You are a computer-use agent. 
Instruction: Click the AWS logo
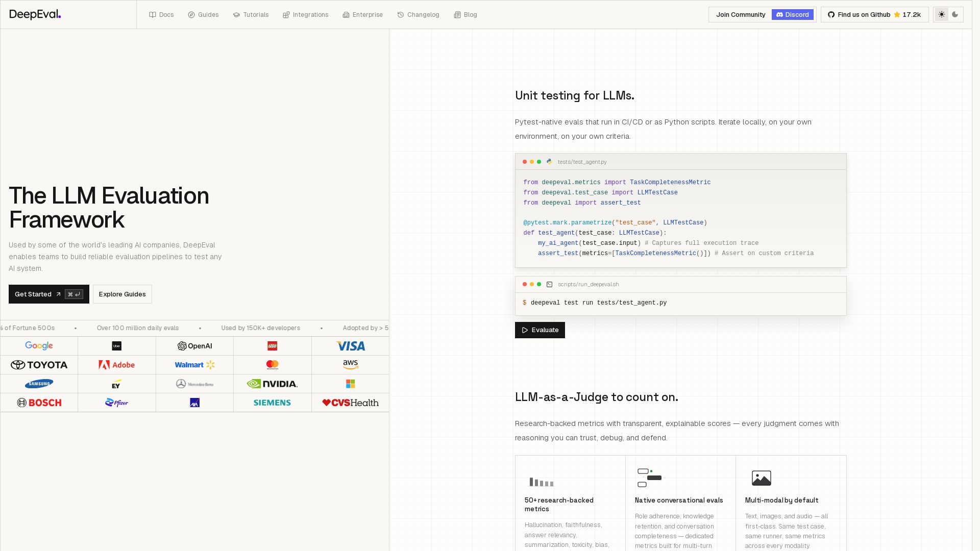click(x=351, y=365)
